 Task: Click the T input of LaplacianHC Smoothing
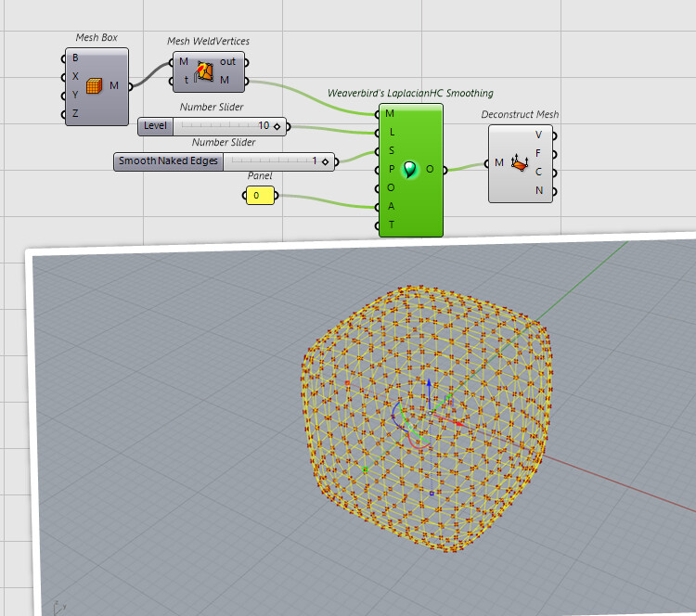pos(391,225)
